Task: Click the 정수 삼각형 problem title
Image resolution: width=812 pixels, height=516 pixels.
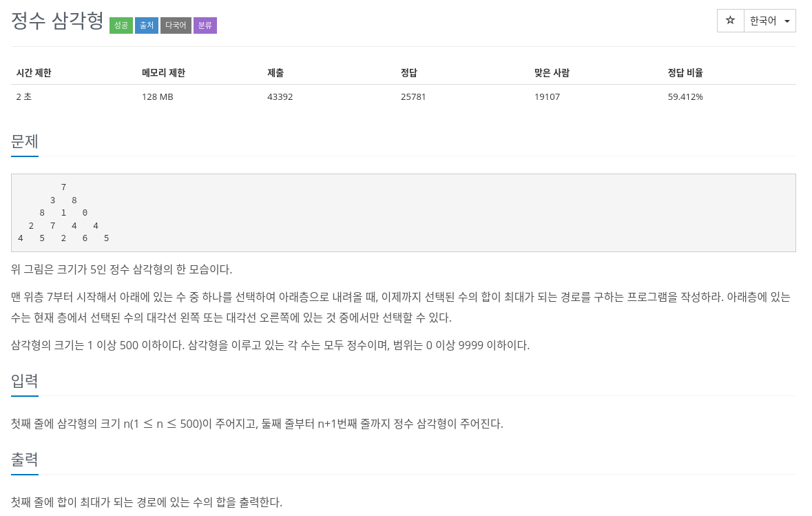Action: 57,21
